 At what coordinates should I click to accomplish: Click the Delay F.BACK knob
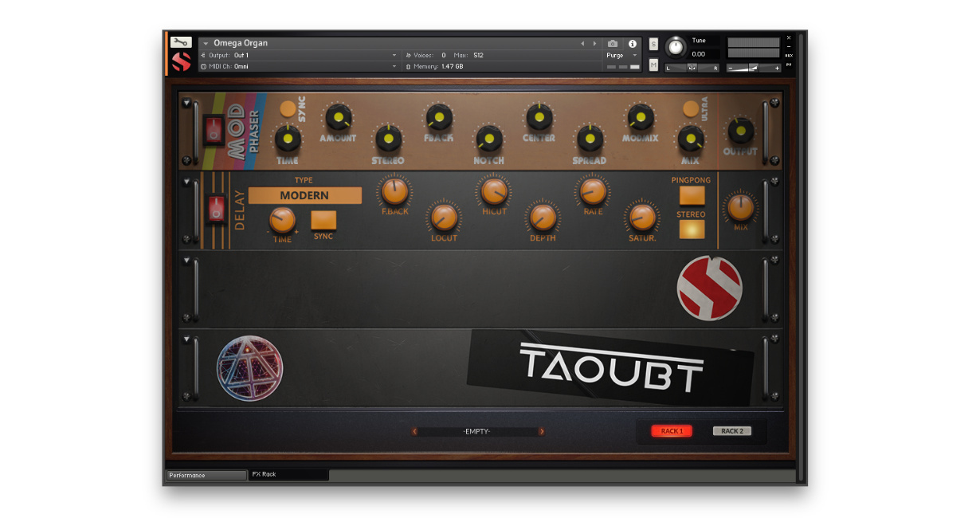coord(395,191)
